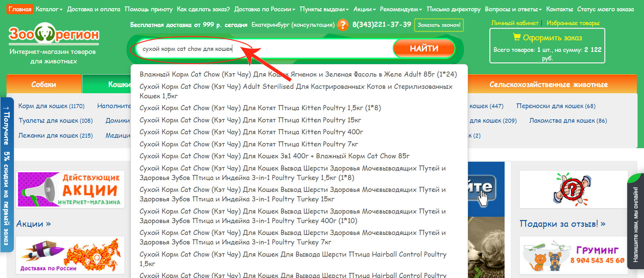Select suggestion 3-in-1 Poultry Turkey 1,5кг (1*8)

pyautogui.click(x=293, y=173)
